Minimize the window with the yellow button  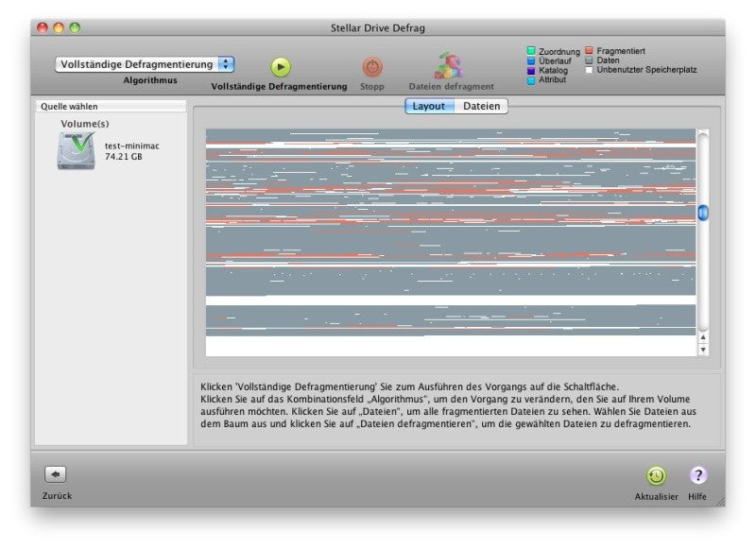pos(59,28)
